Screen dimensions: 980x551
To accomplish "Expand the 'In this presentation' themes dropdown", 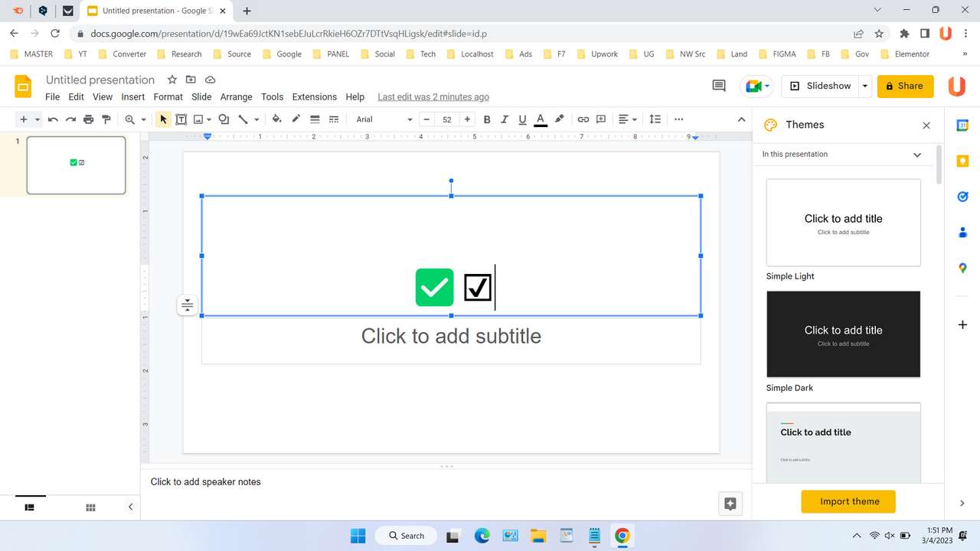I will coord(916,155).
